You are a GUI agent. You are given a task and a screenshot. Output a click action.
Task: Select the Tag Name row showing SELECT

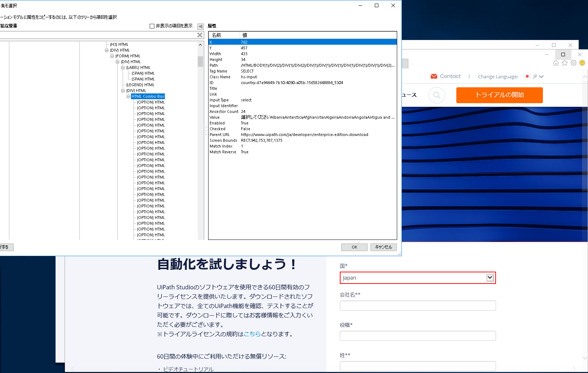pyautogui.click(x=303, y=71)
